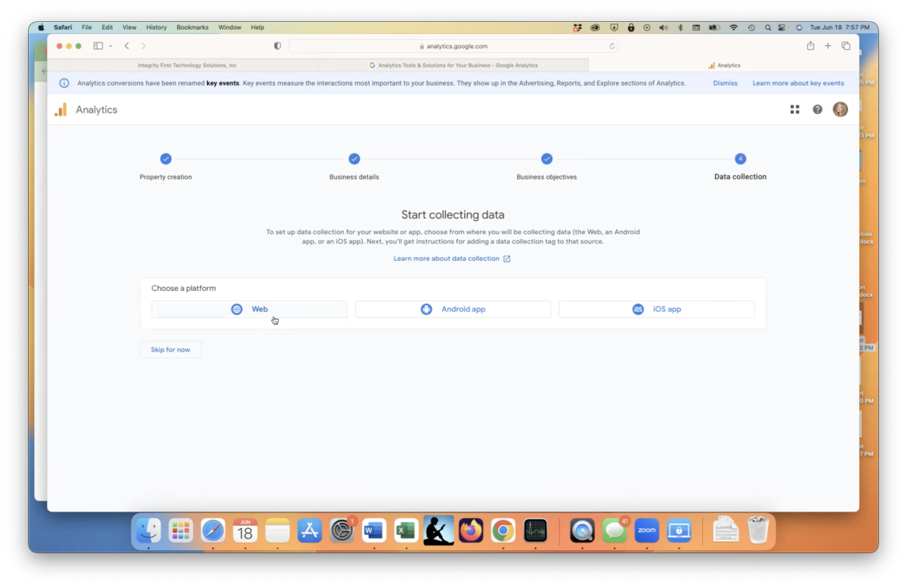Click the globe icon for Web platform
The height and width of the screenshot is (588, 907).
click(x=237, y=309)
